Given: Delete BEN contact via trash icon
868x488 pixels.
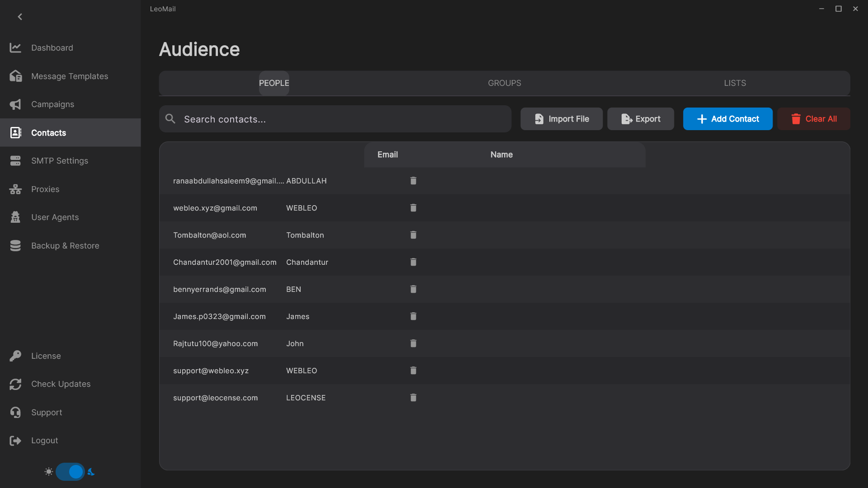Looking at the screenshot, I should click(413, 289).
